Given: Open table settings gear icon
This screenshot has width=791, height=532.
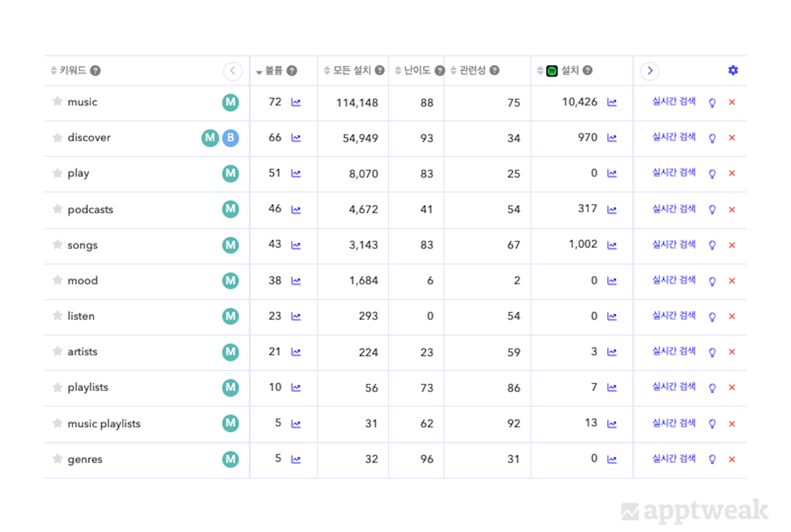Looking at the screenshot, I should [733, 70].
